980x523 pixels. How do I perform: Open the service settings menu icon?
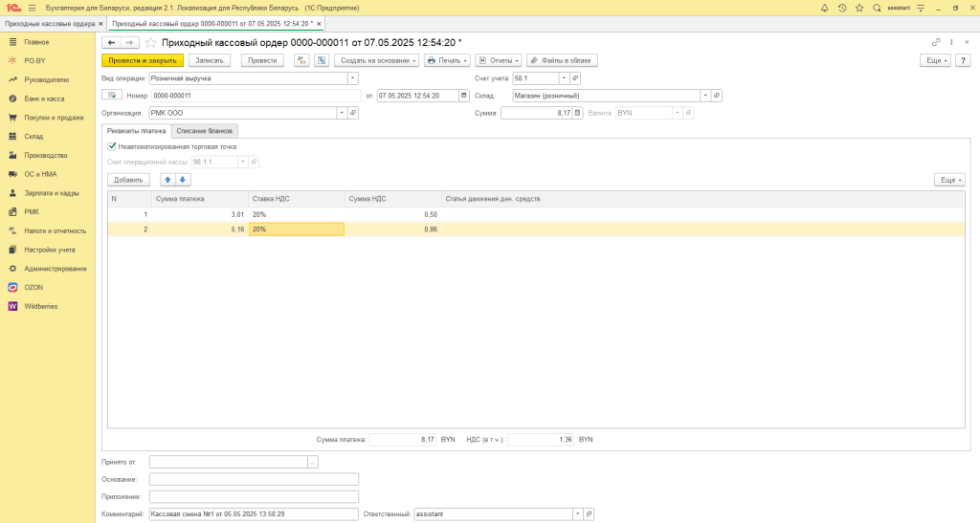click(x=921, y=8)
